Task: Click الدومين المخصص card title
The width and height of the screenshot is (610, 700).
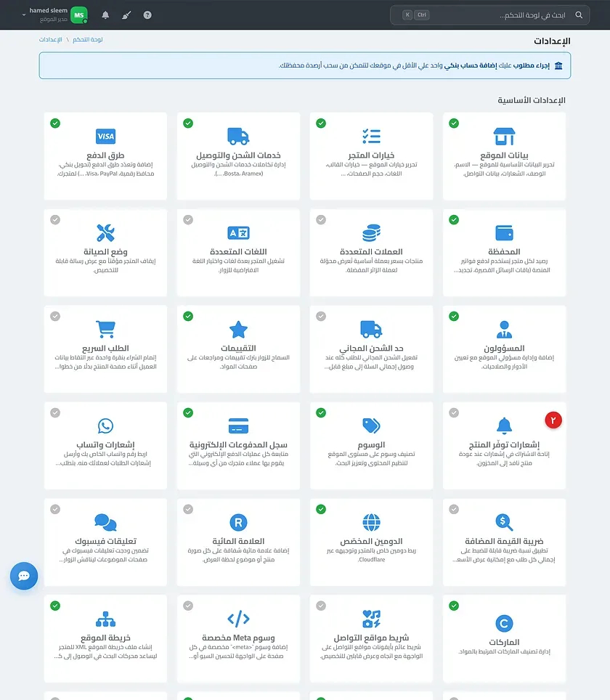Action: click(x=372, y=541)
